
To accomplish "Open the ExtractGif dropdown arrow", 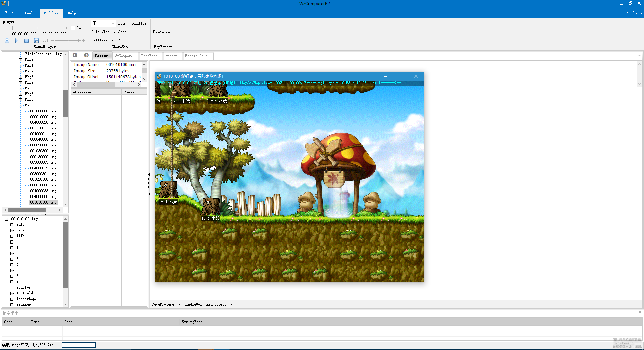I will tap(231, 305).
